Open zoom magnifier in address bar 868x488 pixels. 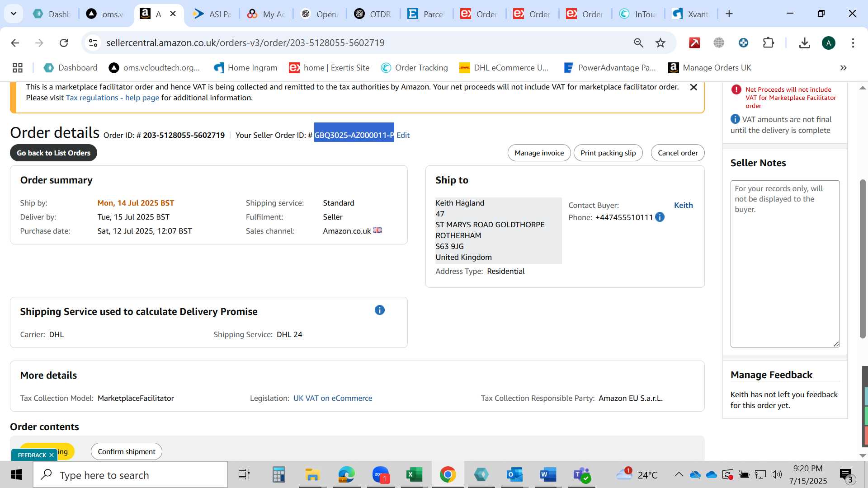click(638, 43)
